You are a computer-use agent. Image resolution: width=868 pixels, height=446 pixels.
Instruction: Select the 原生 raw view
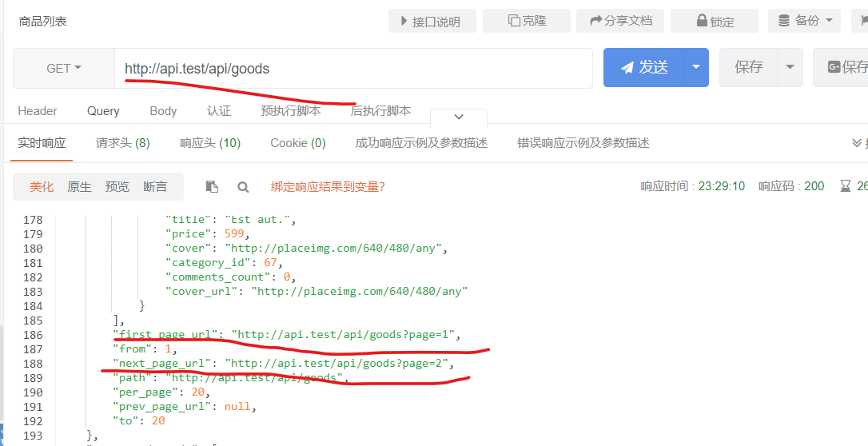tap(79, 187)
